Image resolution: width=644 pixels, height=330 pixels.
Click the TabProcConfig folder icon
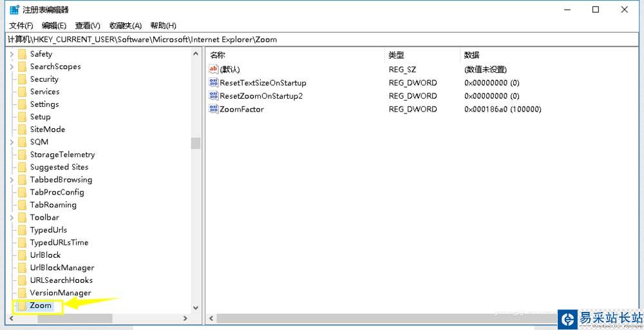pos(22,192)
